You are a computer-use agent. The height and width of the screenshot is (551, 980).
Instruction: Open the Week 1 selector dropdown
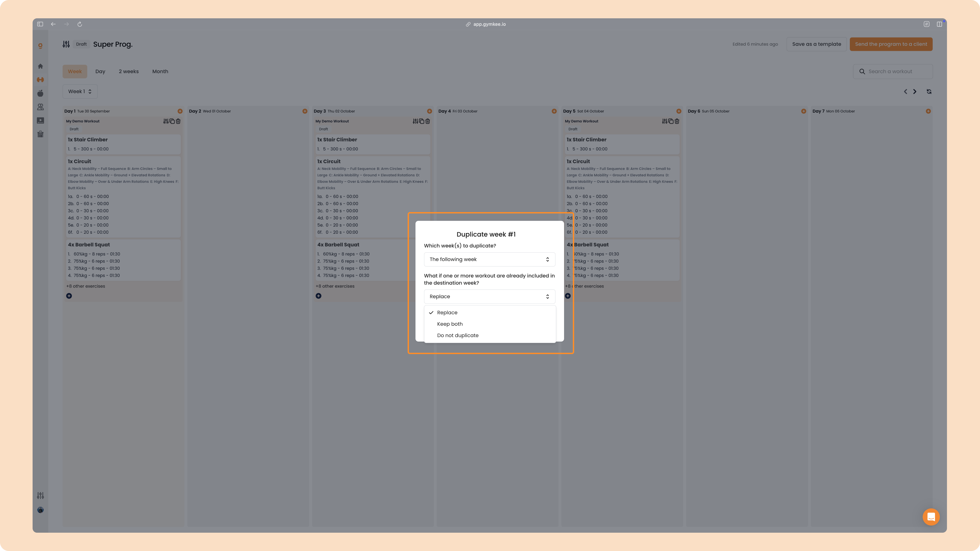pos(80,91)
